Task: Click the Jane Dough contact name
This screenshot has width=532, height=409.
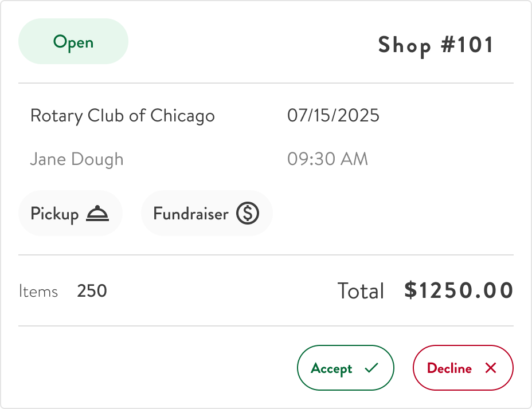Action: pyautogui.click(x=77, y=159)
